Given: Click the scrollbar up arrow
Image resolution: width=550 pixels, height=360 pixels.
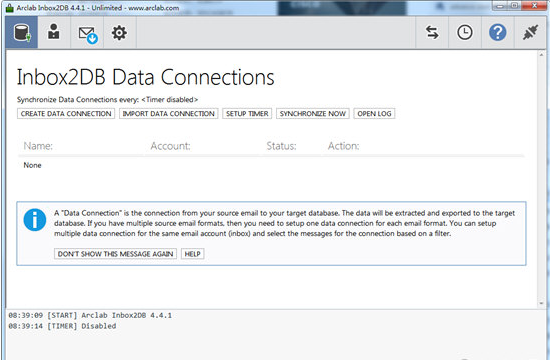Looking at the screenshot, I should (x=541, y=55).
